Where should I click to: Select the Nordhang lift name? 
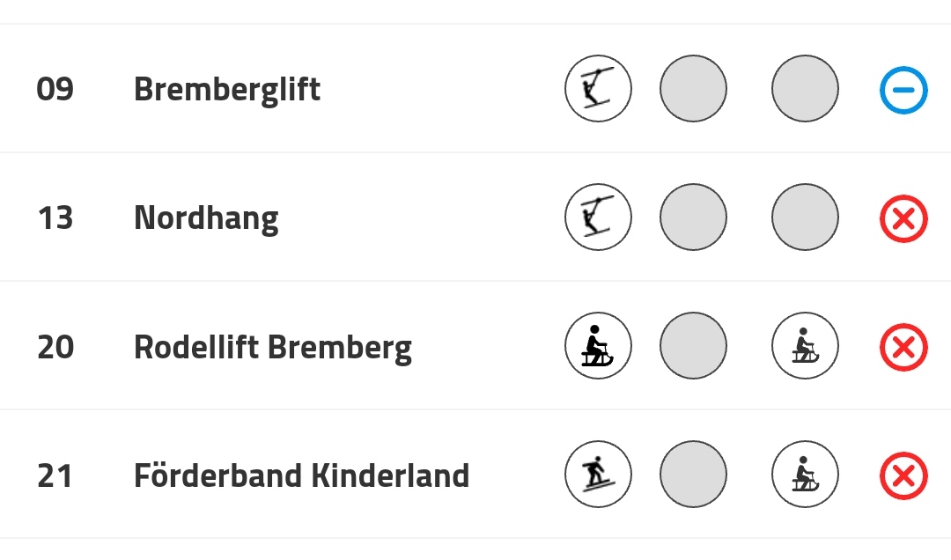(x=206, y=218)
